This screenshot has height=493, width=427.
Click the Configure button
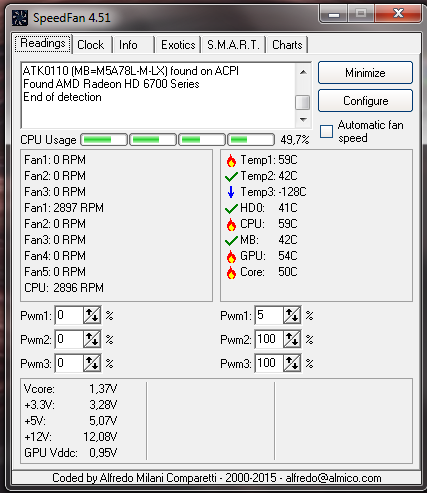pos(365,101)
